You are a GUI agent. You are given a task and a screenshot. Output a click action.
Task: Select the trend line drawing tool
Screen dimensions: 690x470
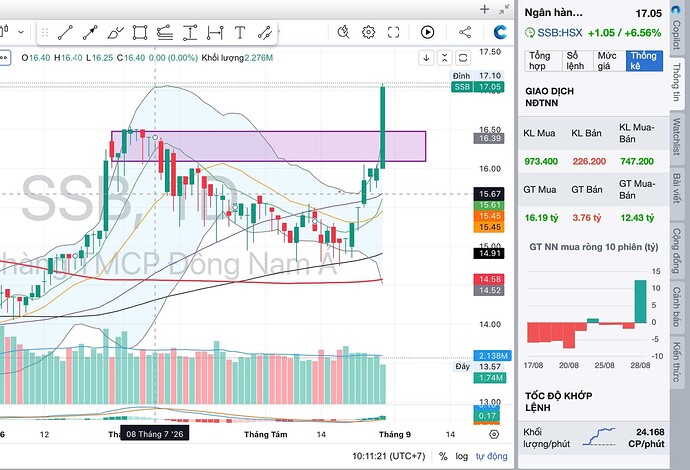pos(65,33)
